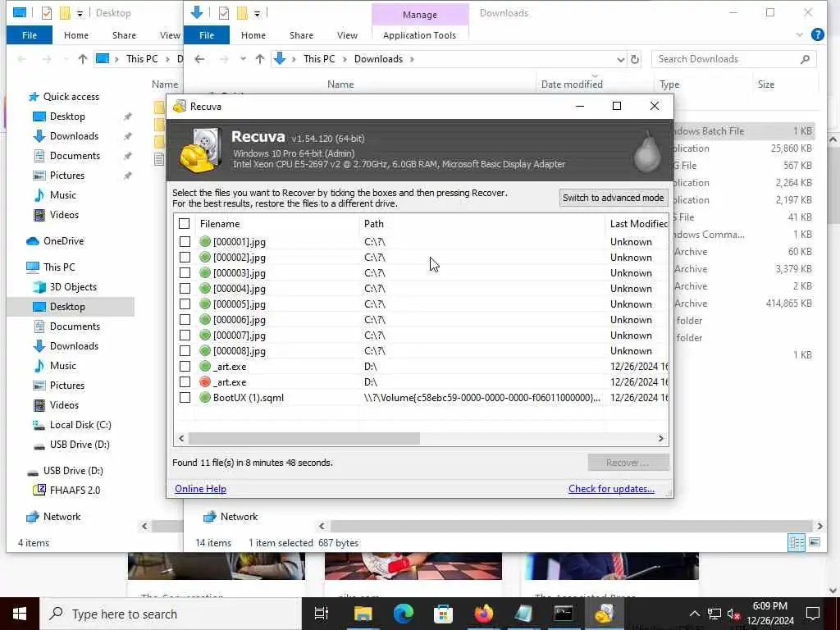Open Share tab in Downloads window
Image resolution: width=840 pixels, height=630 pixels.
tap(301, 35)
